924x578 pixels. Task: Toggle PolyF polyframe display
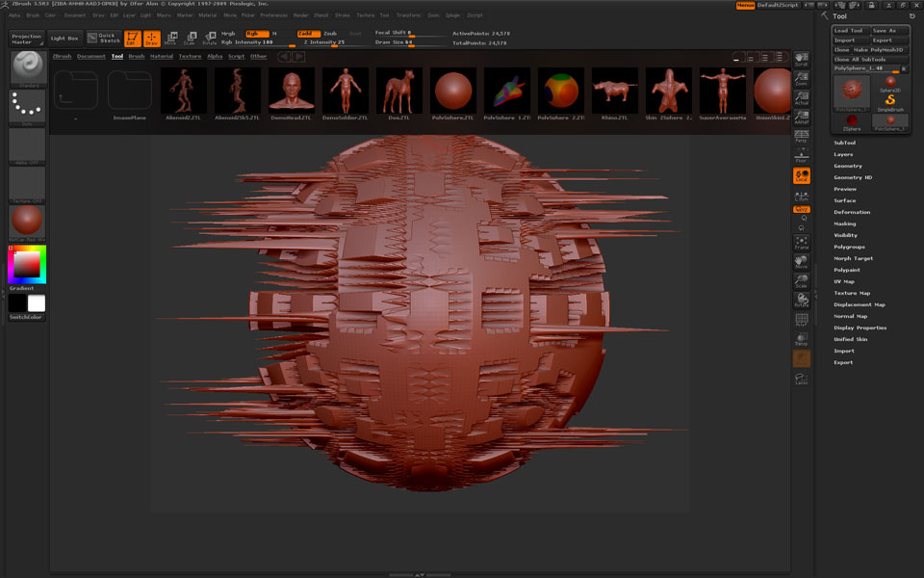(x=802, y=320)
